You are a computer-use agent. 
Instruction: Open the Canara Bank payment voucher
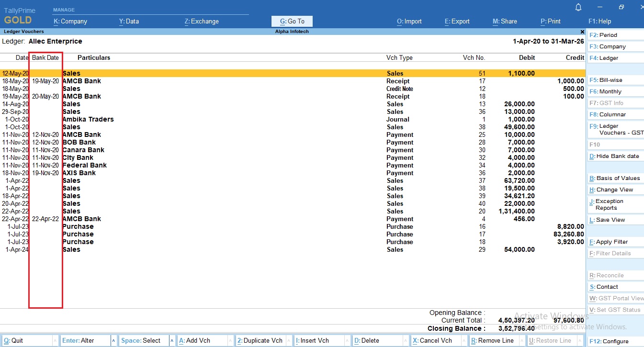[x=83, y=150]
